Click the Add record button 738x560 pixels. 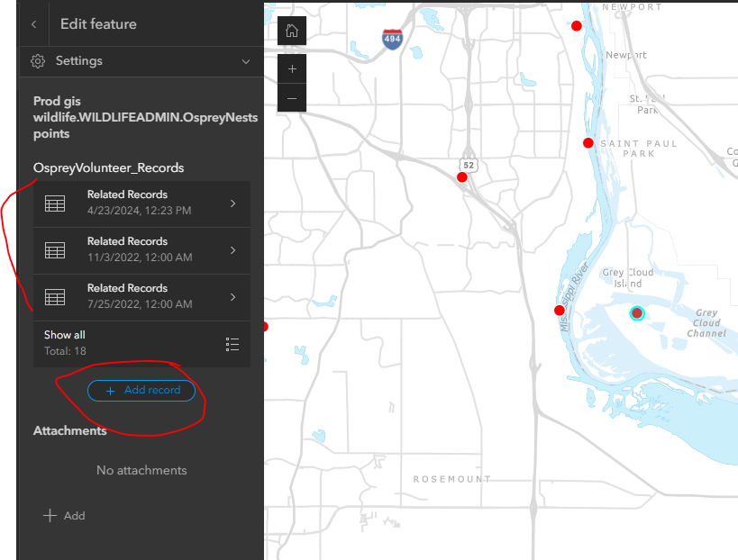click(141, 390)
